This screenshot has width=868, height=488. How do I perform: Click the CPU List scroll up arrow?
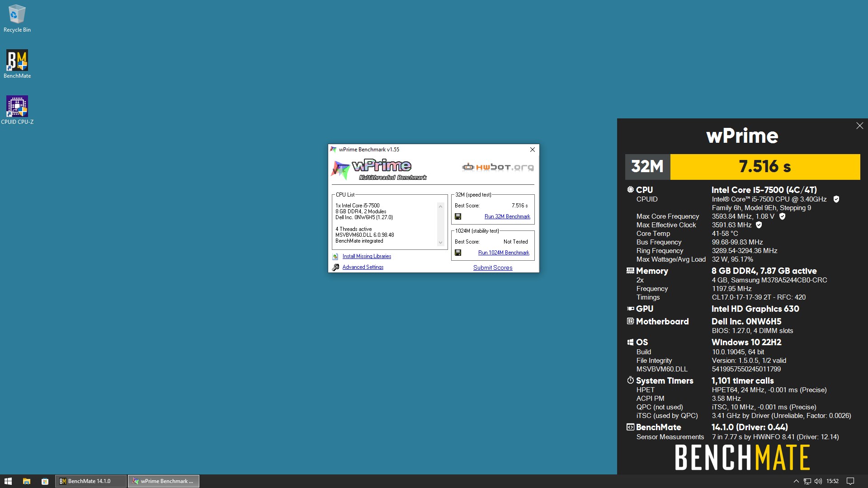click(440, 206)
